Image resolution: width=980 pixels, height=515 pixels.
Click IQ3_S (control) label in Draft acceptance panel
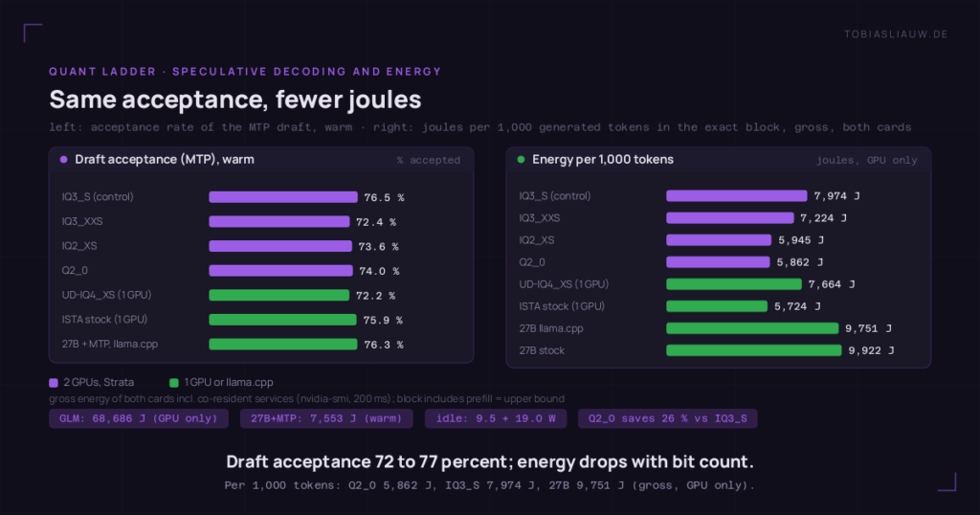pos(97,197)
